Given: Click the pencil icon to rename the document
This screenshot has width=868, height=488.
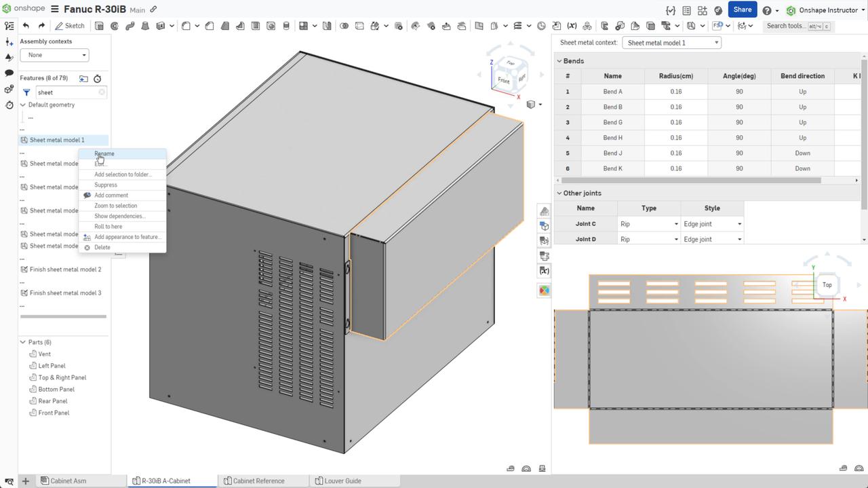Looking at the screenshot, I should coord(152,10).
